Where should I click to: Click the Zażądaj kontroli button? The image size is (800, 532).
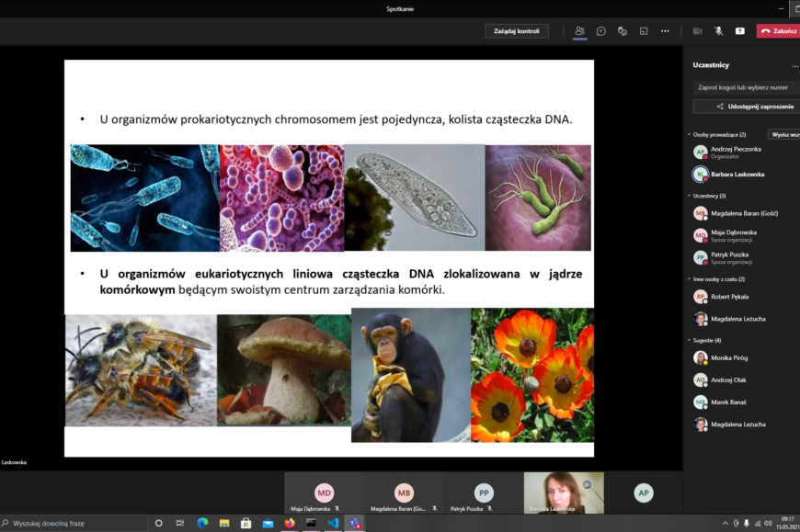[x=517, y=31]
